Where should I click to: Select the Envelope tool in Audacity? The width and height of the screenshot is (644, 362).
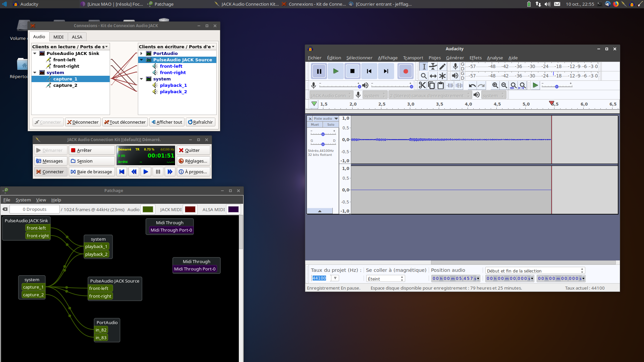pyautogui.click(x=433, y=66)
